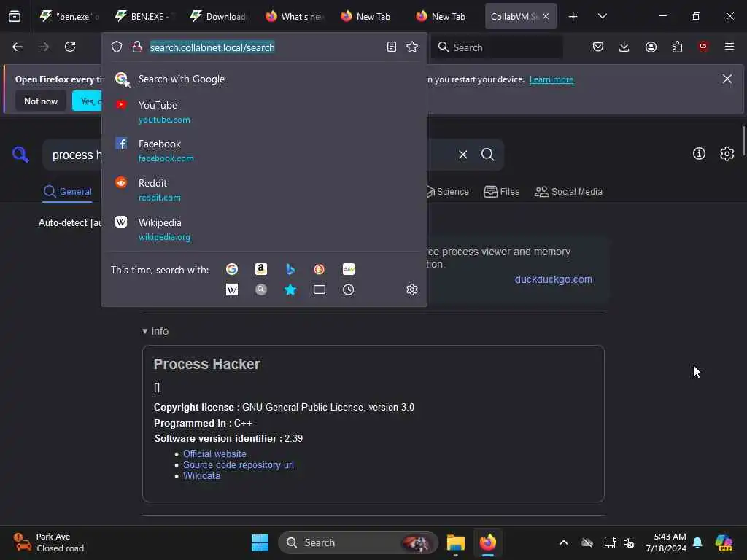Select the Files search category
Viewport: 747px width, 560px height.
[x=502, y=192]
